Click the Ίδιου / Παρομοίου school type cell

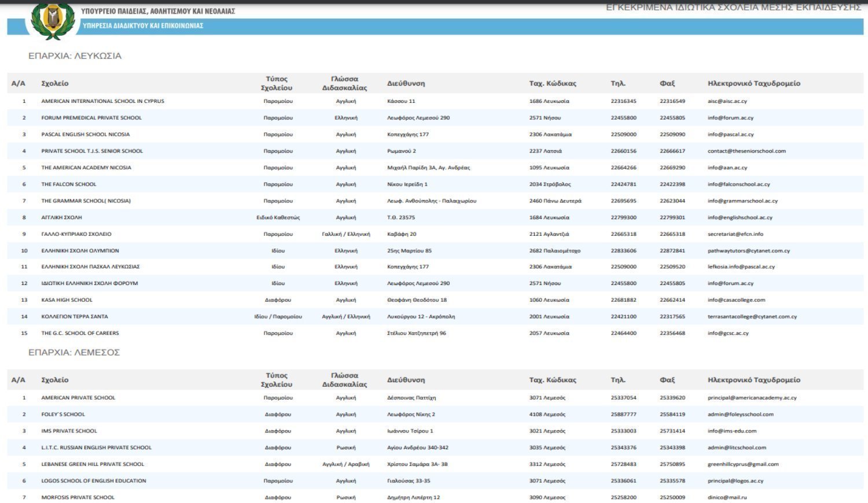click(278, 317)
